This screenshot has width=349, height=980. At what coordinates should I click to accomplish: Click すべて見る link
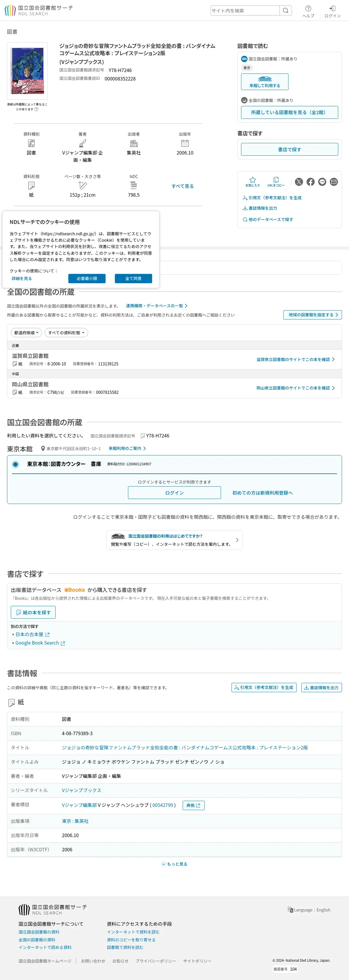click(x=183, y=186)
